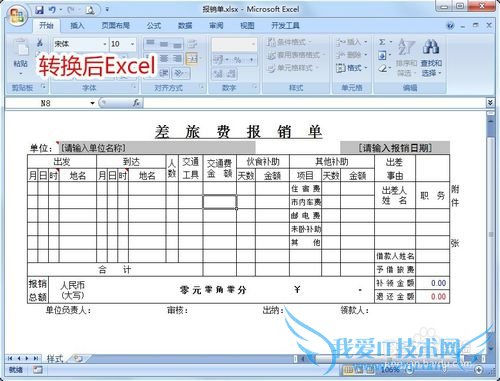Click the 请输入报销日期 date cell

pyautogui.click(x=395, y=148)
